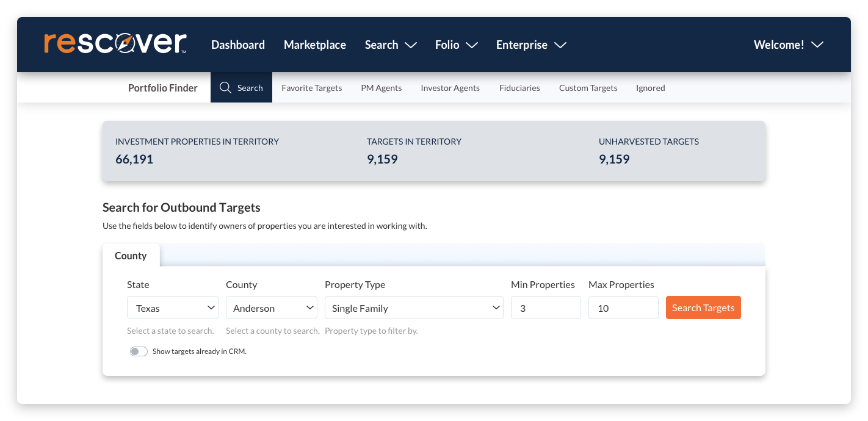This screenshot has height=421, width=868.
Task: Open the Fiduciaries tab
Action: (519, 88)
